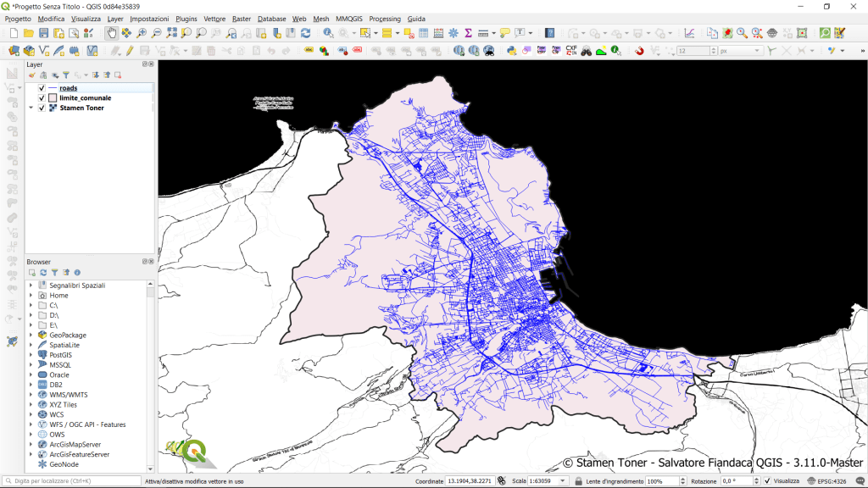Click the Identify Features tool
This screenshot has height=488, width=868.
pyautogui.click(x=328, y=33)
